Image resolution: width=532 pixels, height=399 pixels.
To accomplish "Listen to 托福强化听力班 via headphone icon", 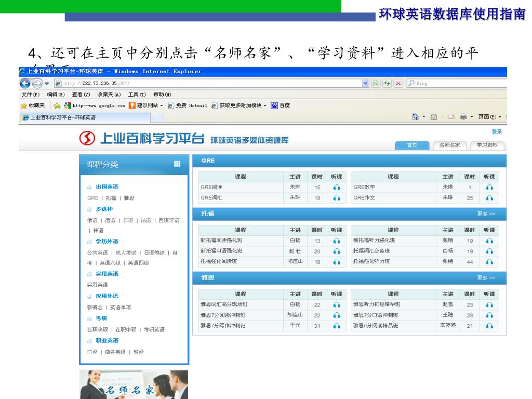I will (489, 262).
